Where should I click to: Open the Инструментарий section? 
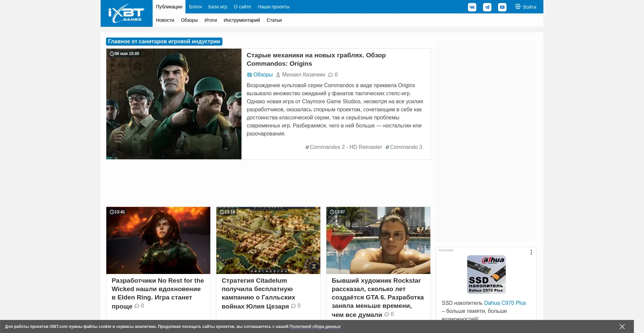click(242, 20)
